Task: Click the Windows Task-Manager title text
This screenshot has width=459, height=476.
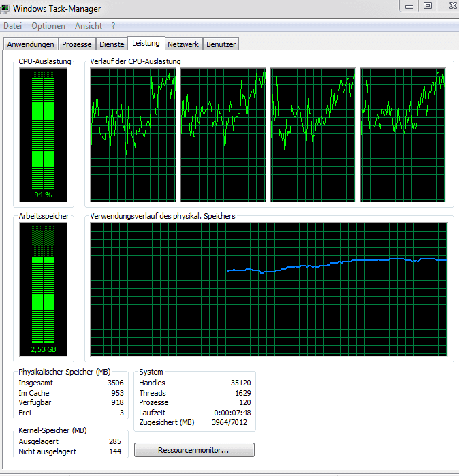Action: click(57, 8)
